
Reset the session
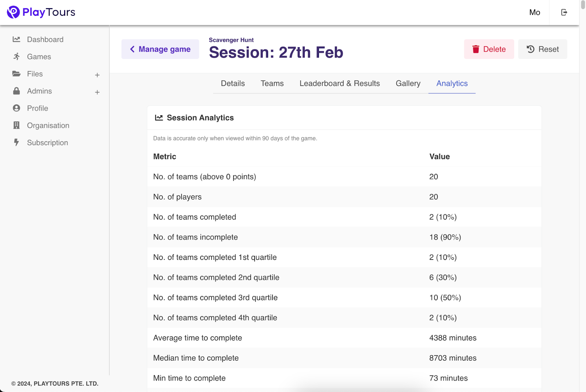pos(542,49)
